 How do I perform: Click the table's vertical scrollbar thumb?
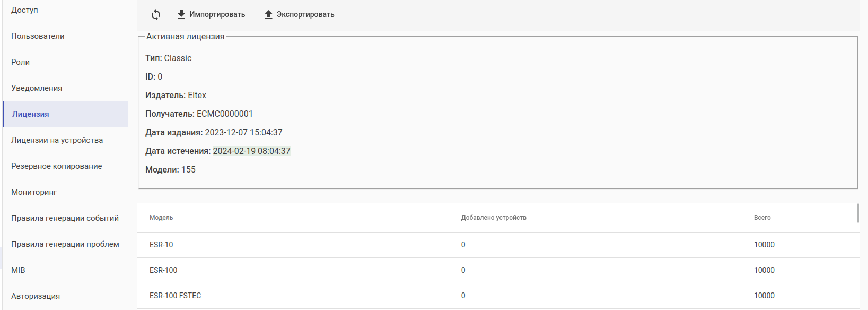coord(858,213)
